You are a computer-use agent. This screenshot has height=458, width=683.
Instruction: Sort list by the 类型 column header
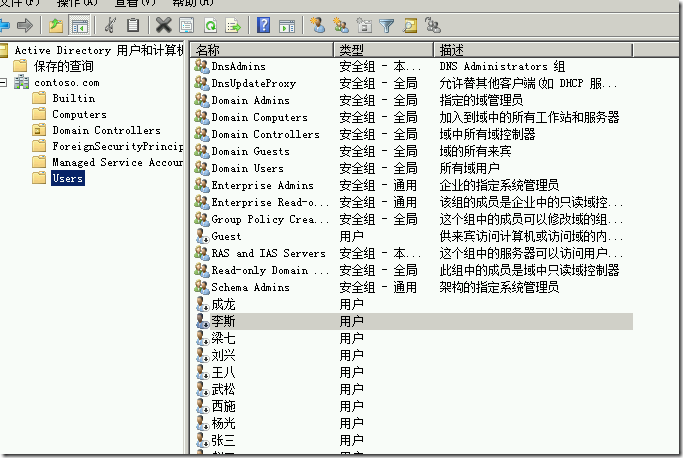click(x=384, y=50)
